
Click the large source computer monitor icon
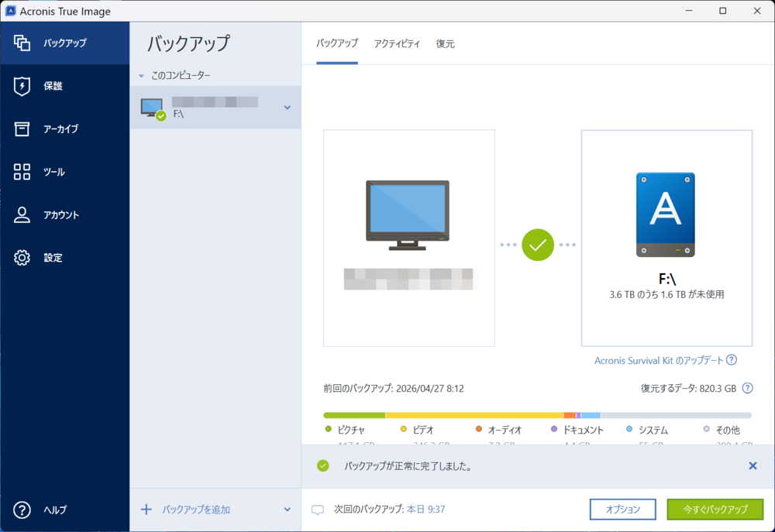[x=408, y=215]
